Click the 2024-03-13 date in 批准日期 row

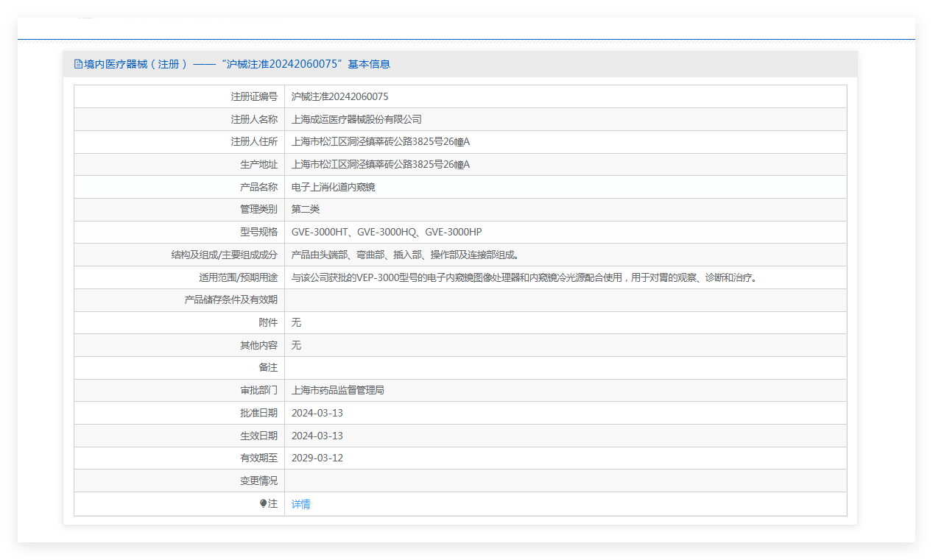pos(317,413)
